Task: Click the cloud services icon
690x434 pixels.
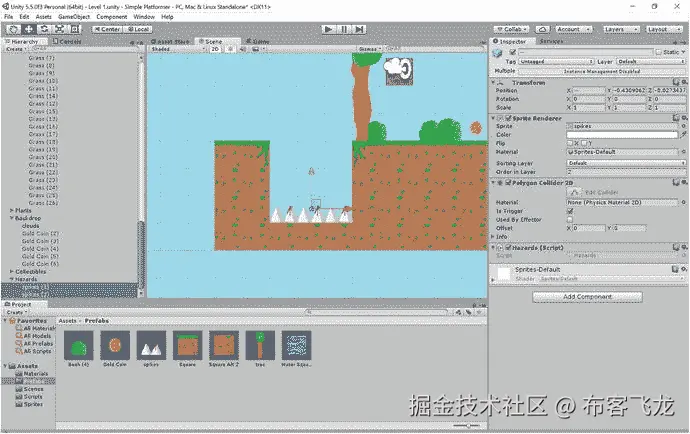Action: pos(542,29)
